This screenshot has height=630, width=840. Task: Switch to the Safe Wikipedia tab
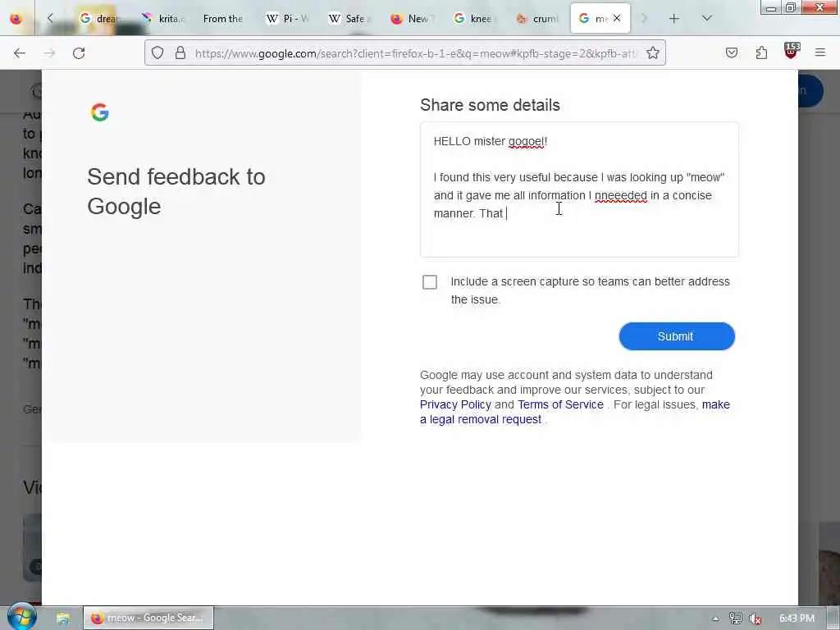349,19
